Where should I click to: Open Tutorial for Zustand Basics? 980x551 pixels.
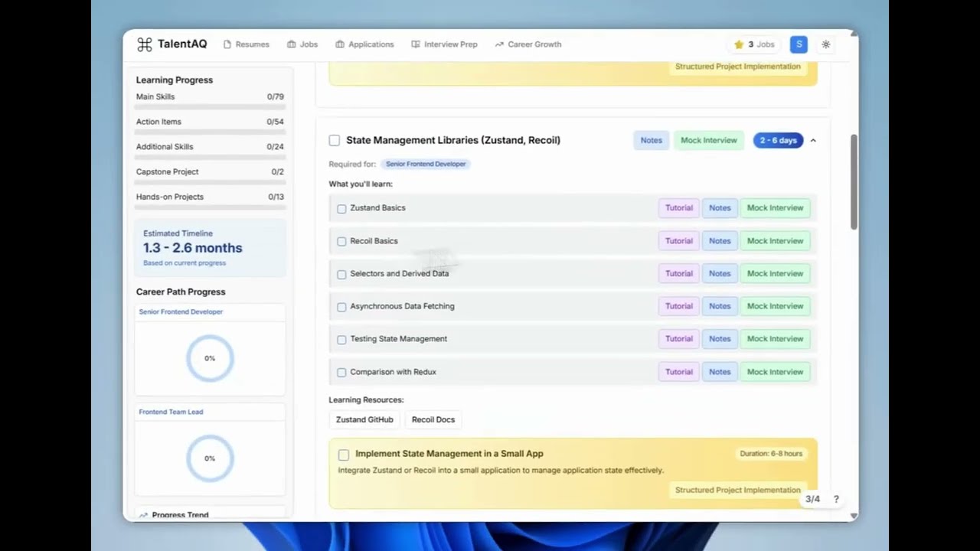678,208
